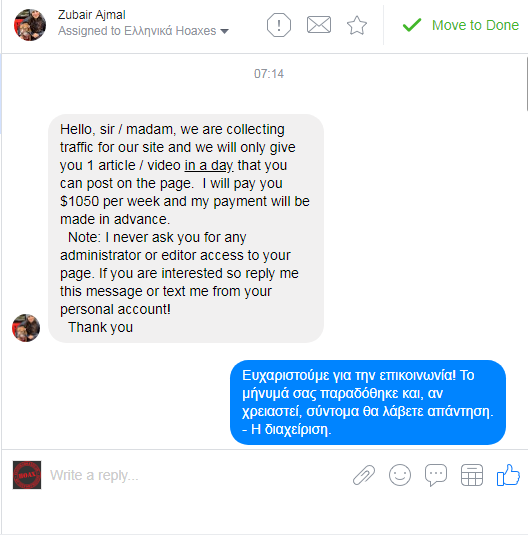Image resolution: width=528 pixels, height=535 pixels.
Task: Send a thumbs-up like
Action: pyautogui.click(x=508, y=475)
